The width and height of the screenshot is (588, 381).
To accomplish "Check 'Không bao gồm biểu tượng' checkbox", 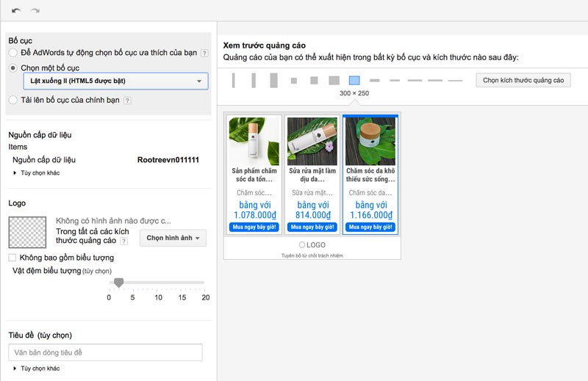I will click(12, 258).
